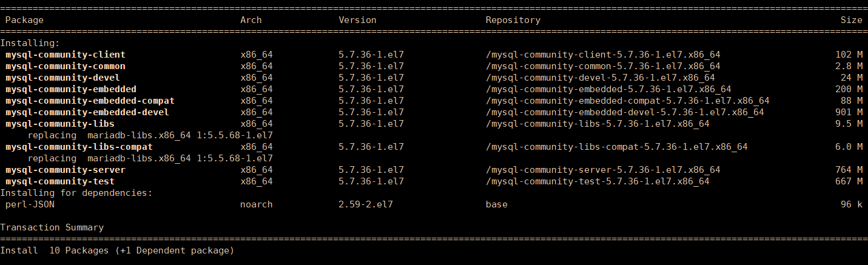Select the mysql-community-test package name
This screenshot has width=868, height=265.
pos(60,181)
